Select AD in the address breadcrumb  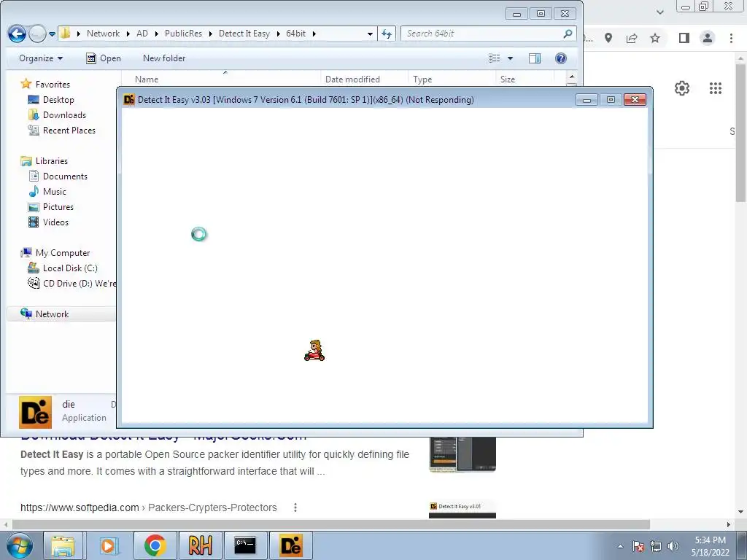[x=142, y=34]
